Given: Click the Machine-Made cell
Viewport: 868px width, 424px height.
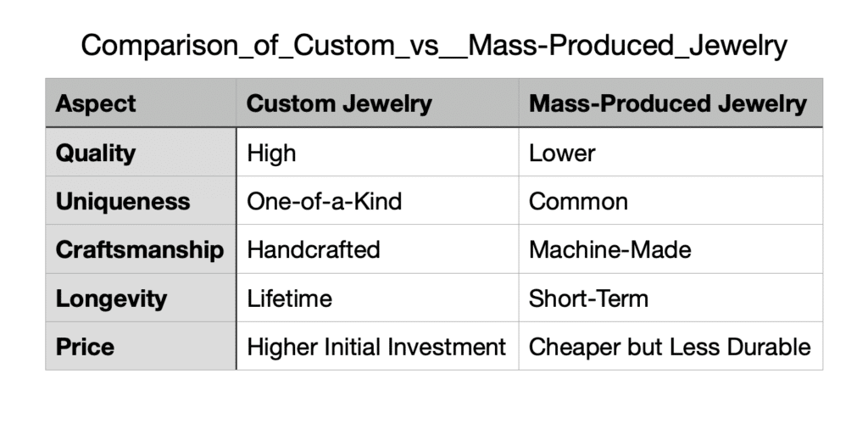Looking at the screenshot, I should (x=670, y=249).
